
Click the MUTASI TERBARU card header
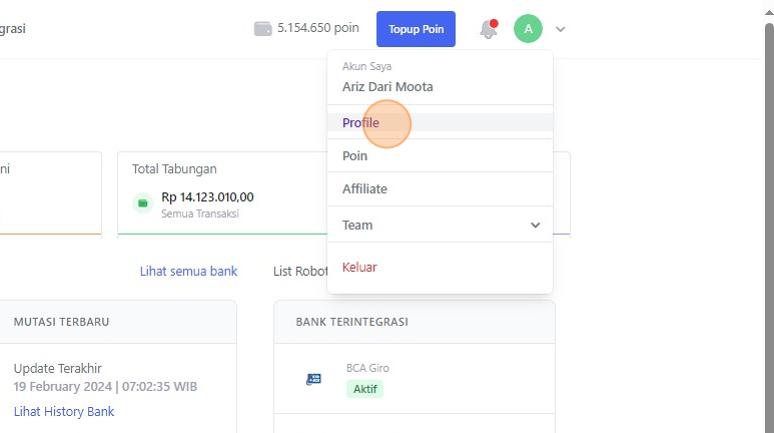click(x=117, y=322)
